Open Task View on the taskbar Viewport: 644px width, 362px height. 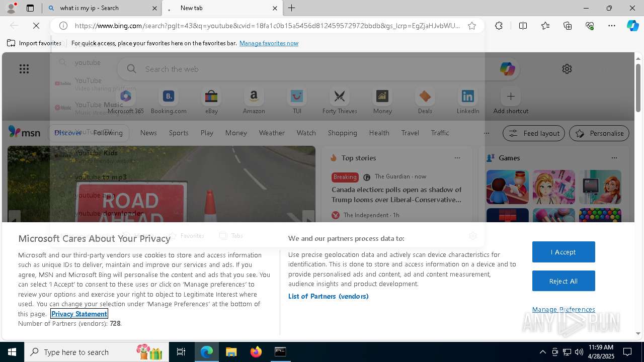(x=181, y=352)
